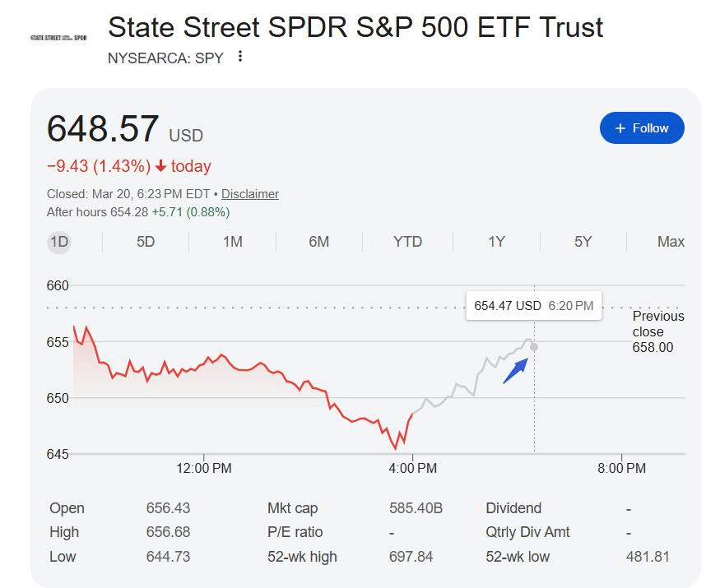Screen dimensions: 706x588
Task: Click the Previous close 658.00 label
Action: pos(657,331)
